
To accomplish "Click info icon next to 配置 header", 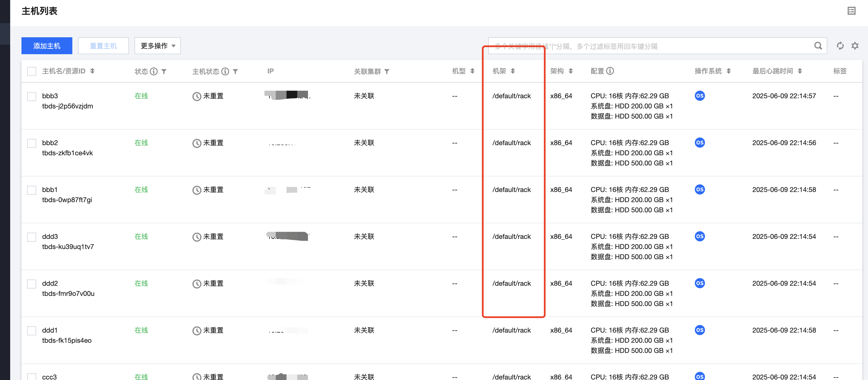I will pyautogui.click(x=610, y=71).
